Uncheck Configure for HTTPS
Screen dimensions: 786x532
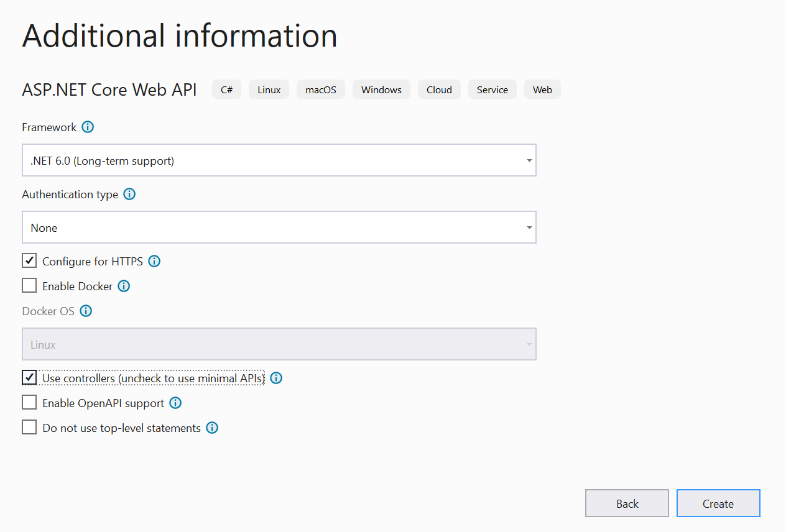click(x=29, y=261)
